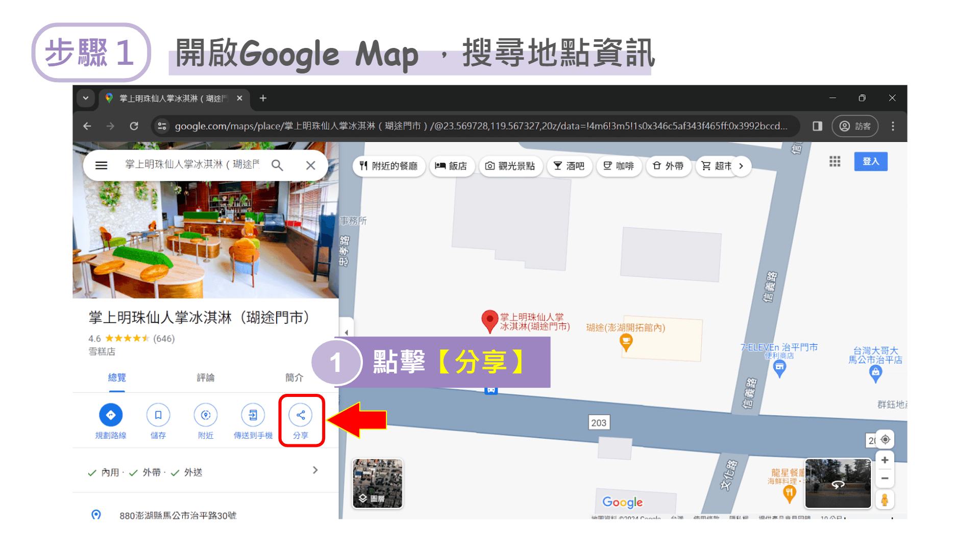
Task: Filter by 觀光景點 chip
Action: 510,166
